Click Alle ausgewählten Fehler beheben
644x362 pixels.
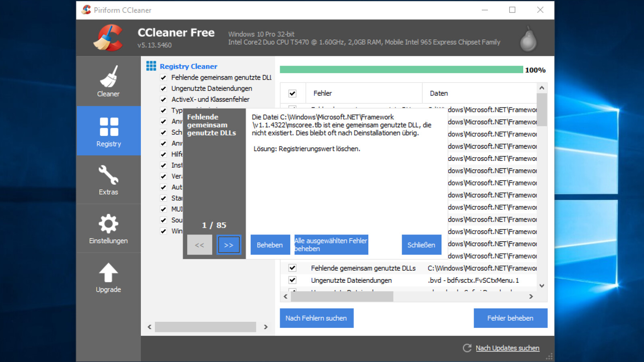(331, 245)
